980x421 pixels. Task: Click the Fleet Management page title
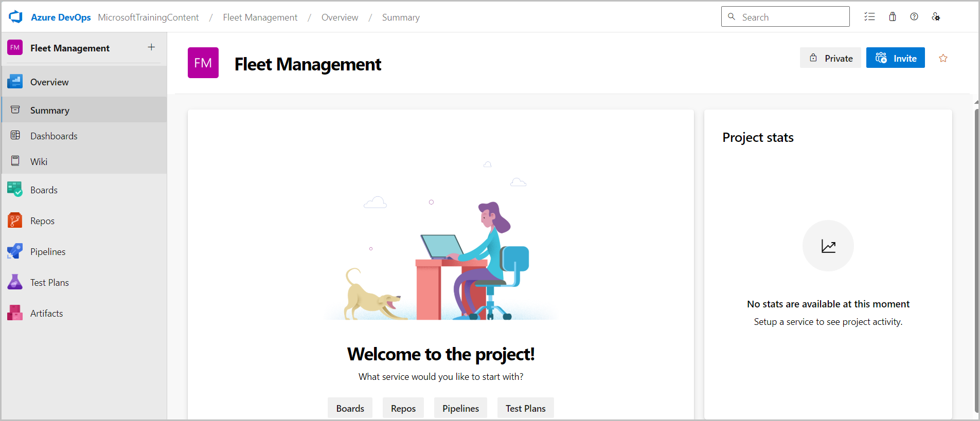308,64
